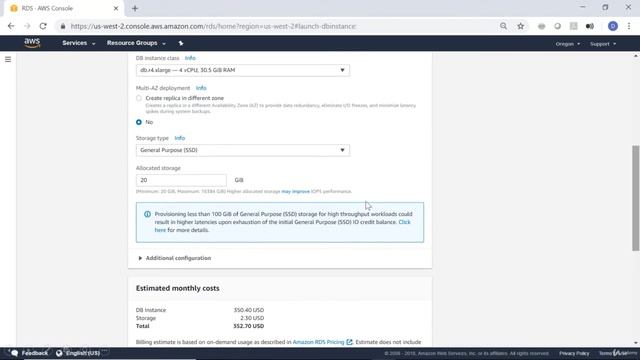640x360 pixels.
Task: Click the external link icon after RDS Pricing
Action: click(x=349, y=342)
